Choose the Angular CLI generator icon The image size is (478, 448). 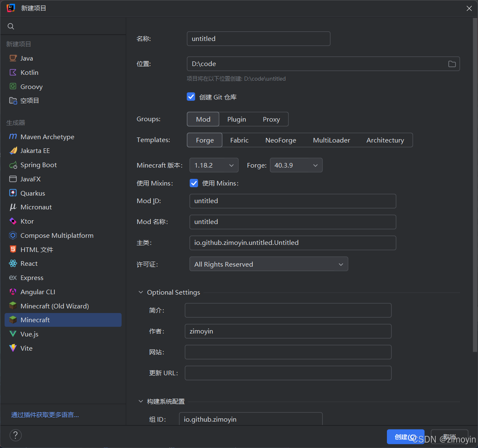pyautogui.click(x=13, y=292)
